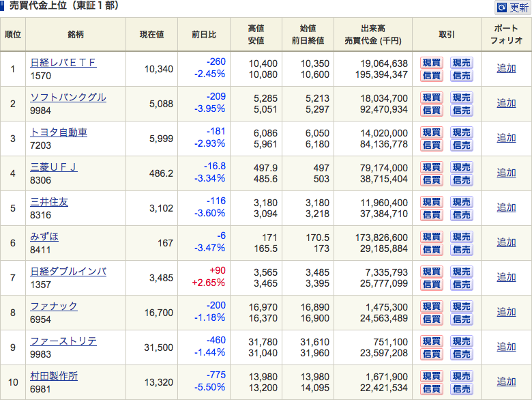The height and width of the screenshot is (400, 532).
Task: Click 現買 icon for 日経レバETF
Action: click(431, 63)
